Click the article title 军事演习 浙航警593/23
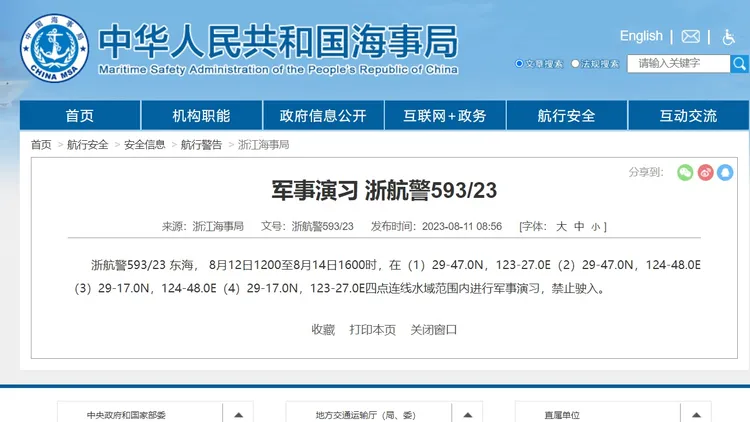 [384, 190]
